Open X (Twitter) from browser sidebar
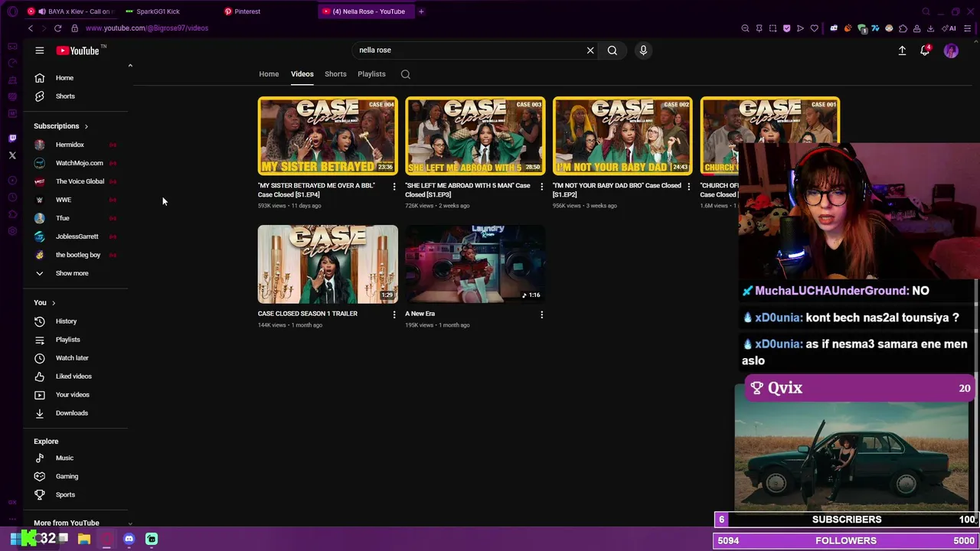The height and width of the screenshot is (551, 980). tap(12, 155)
